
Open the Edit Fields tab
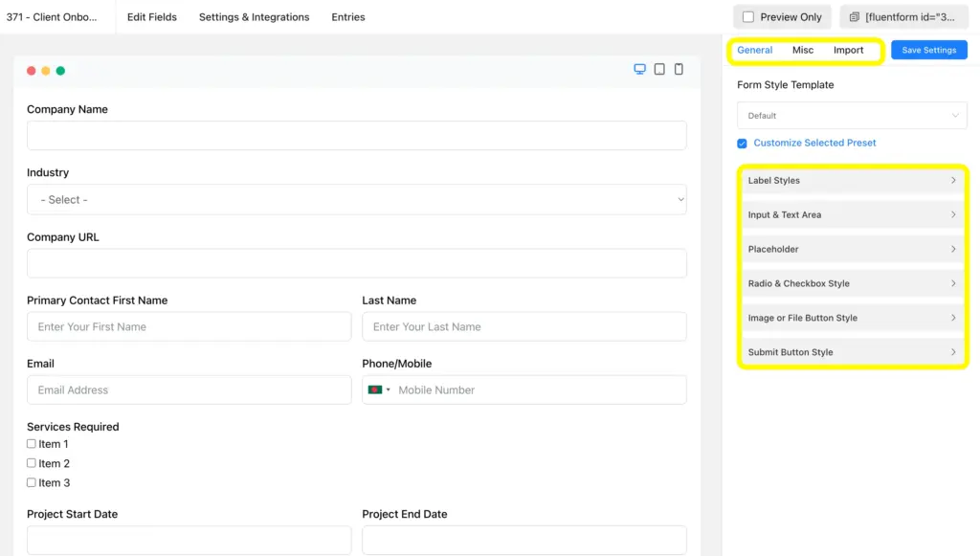pos(152,17)
